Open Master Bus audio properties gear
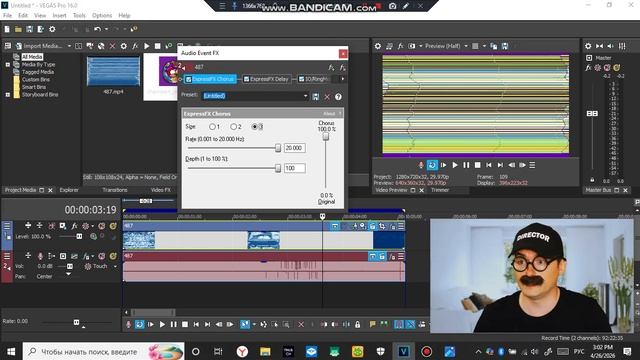640x360 pixels. coord(588,46)
